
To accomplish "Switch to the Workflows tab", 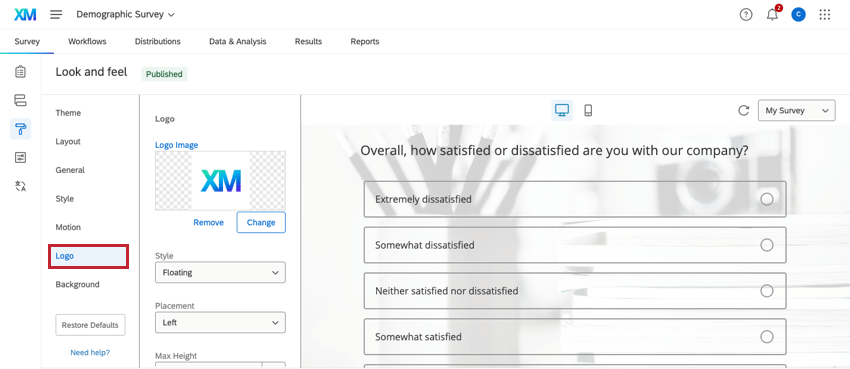I will pyautogui.click(x=87, y=41).
